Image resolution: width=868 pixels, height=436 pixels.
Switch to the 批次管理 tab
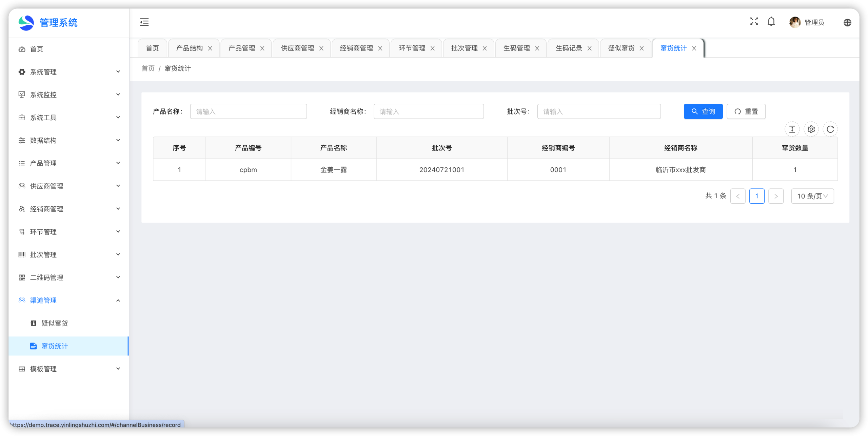coord(464,48)
